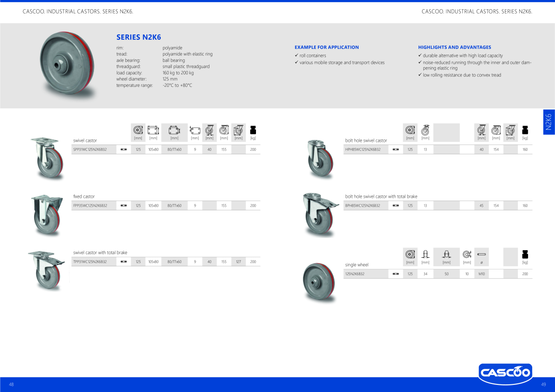555x392 pixels.
Task: Click product code BPH85WC125N2K6B32
Action: [363, 205]
